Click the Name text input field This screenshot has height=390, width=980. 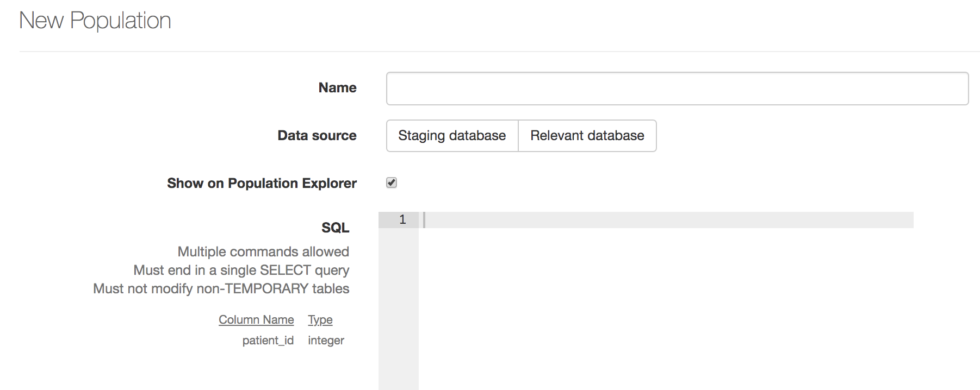[677, 89]
